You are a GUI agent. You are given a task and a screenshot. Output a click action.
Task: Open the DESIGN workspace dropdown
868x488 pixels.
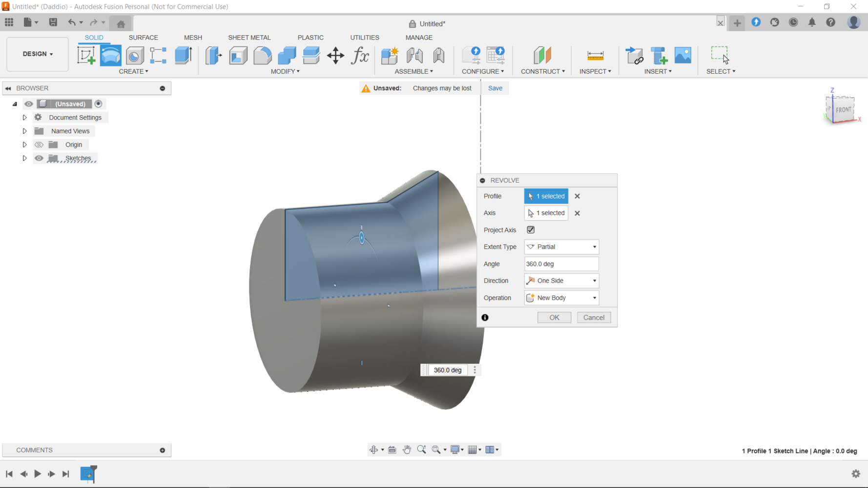[38, 54]
